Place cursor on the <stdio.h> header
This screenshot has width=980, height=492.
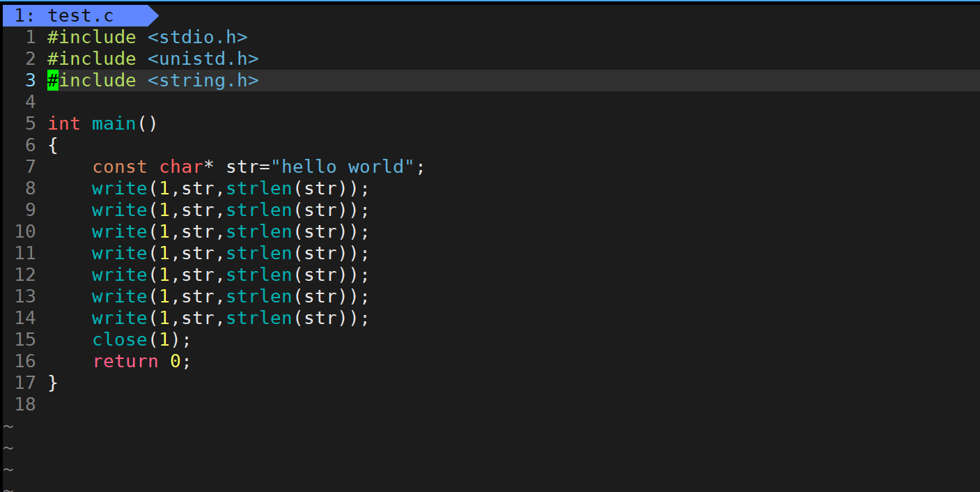[197, 37]
